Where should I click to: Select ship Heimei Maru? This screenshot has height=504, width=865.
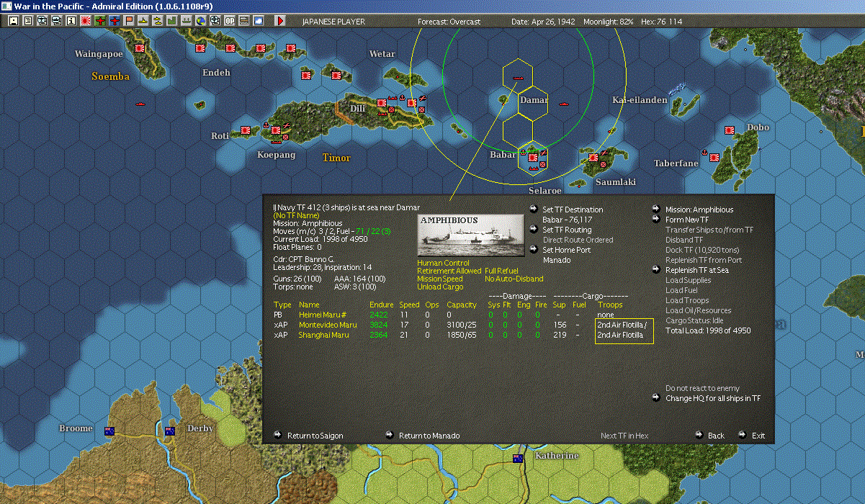pyautogui.click(x=324, y=315)
